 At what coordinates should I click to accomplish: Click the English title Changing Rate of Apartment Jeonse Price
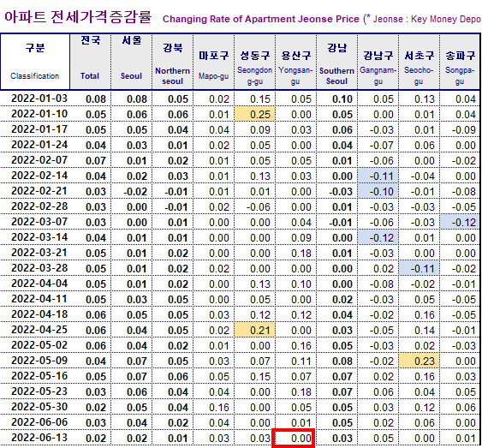260,19
